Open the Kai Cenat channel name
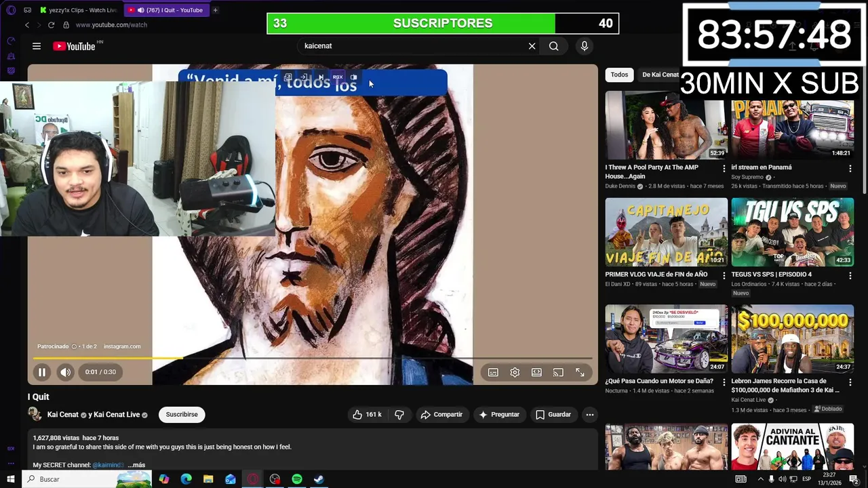Screen dimensions: 868x488 [63, 415]
